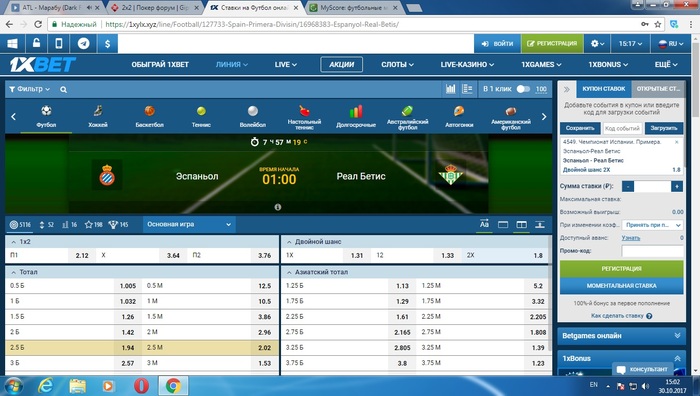Collapse the 1x2 market section
The height and width of the screenshot is (396, 700).
13,242
